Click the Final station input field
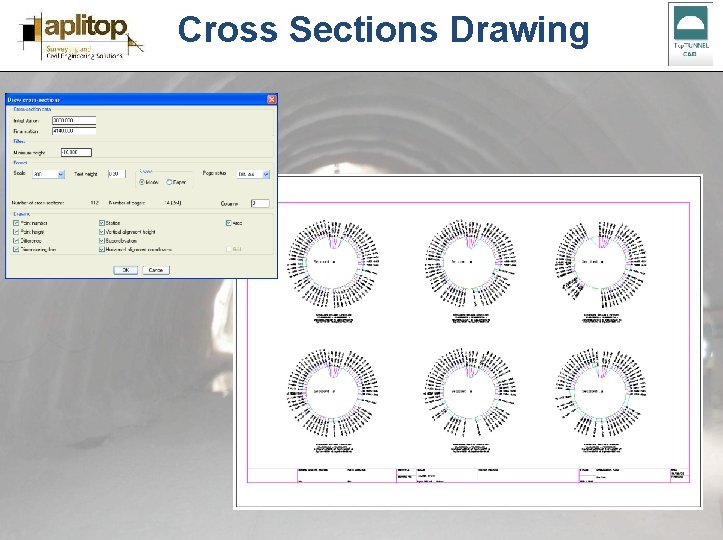The image size is (723, 540). coord(74,131)
